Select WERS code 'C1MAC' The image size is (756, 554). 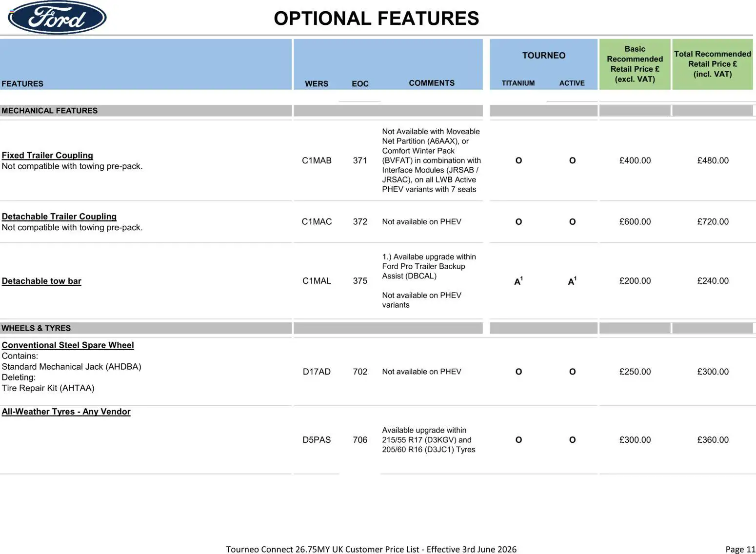point(317,221)
